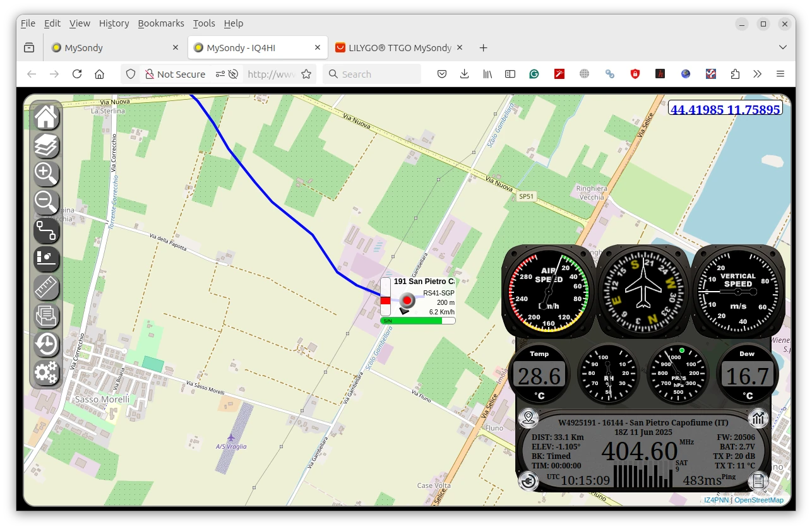The height and width of the screenshot is (529, 812).
Task: Open the Tools menu
Action: click(204, 23)
